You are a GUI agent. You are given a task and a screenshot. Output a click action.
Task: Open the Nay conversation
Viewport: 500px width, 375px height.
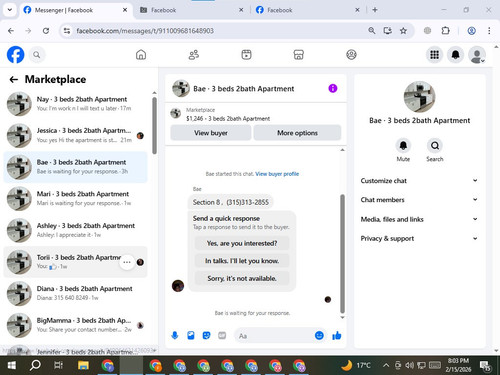75,104
